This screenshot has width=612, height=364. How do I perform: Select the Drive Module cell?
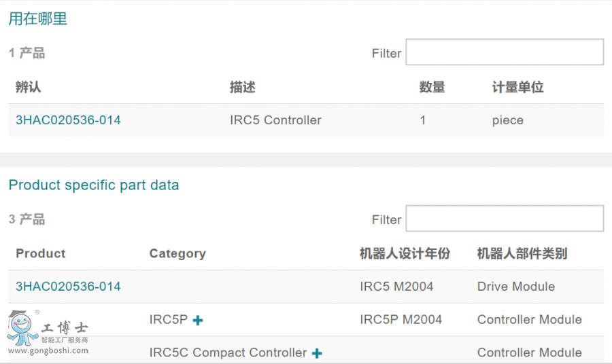516,287
